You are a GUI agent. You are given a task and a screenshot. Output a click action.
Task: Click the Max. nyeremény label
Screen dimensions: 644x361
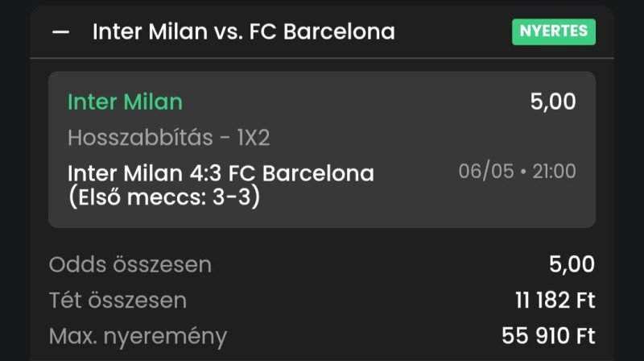pos(138,337)
